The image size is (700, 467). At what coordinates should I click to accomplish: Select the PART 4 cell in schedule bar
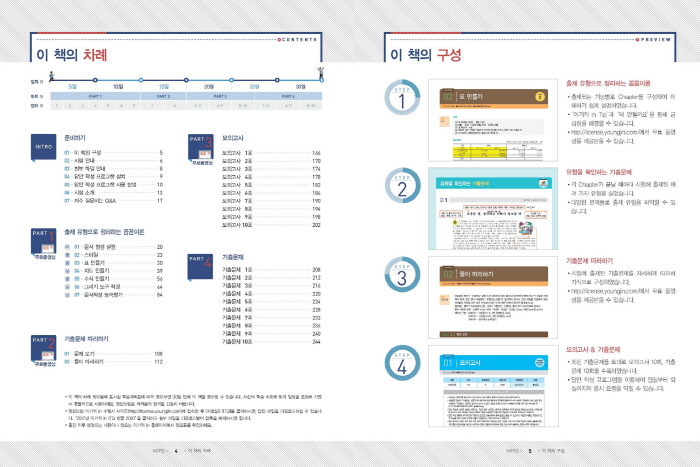(288, 96)
